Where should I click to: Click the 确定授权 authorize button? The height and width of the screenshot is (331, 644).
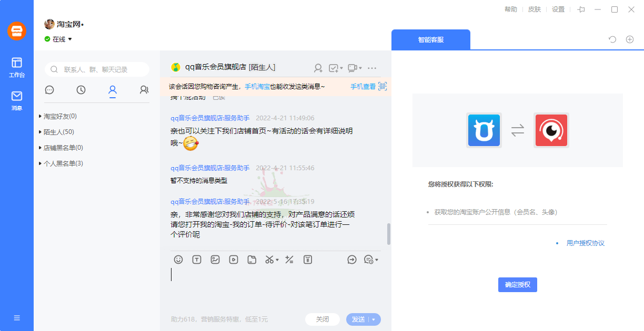click(x=517, y=284)
